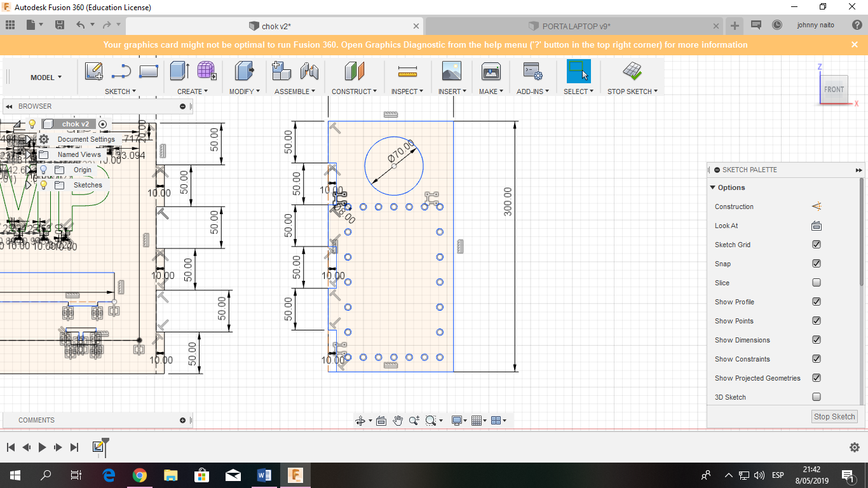Image resolution: width=868 pixels, height=488 pixels.
Task: Enable the 3D Sketch checkbox
Action: pyautogui.click(x=817, y=397)
